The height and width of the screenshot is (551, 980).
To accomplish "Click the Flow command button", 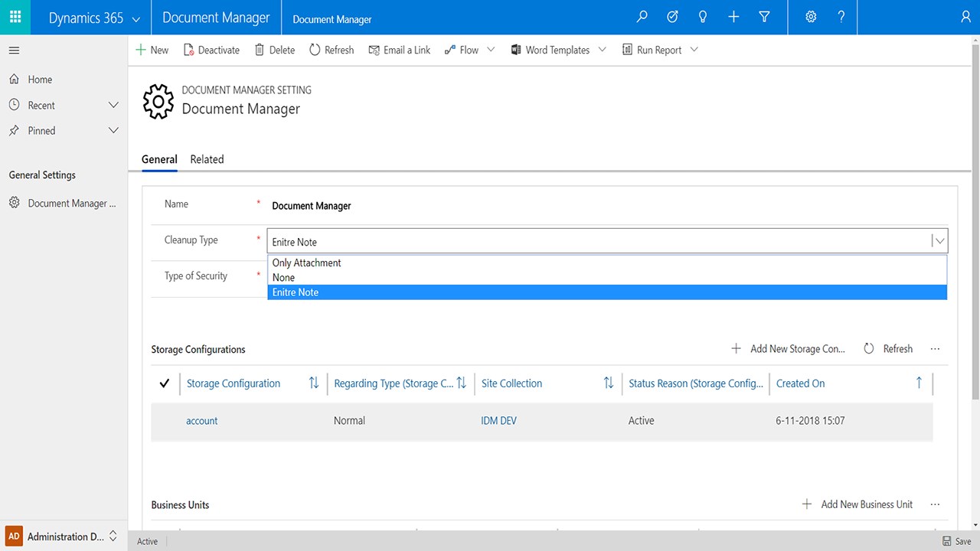I will tap(462, 50).
